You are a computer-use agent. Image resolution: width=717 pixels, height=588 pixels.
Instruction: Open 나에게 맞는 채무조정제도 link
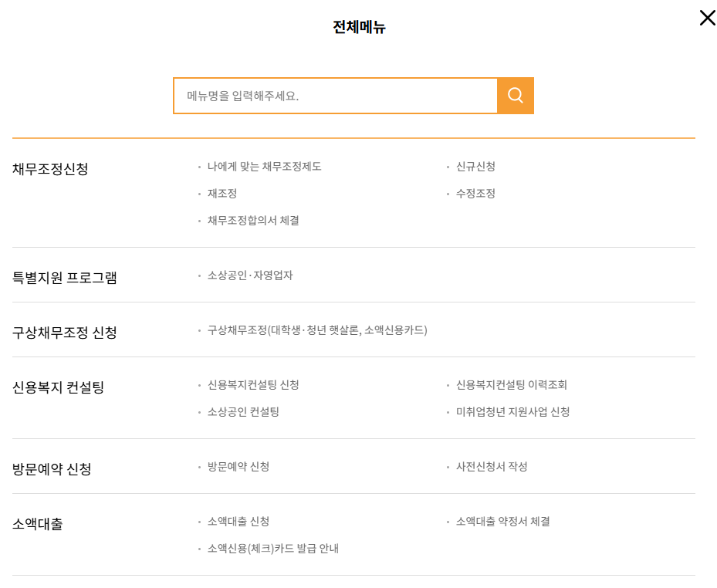(264, 167)
